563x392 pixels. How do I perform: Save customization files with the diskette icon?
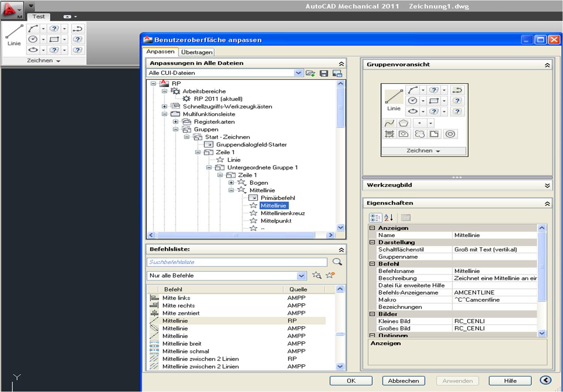pos(324,73)
